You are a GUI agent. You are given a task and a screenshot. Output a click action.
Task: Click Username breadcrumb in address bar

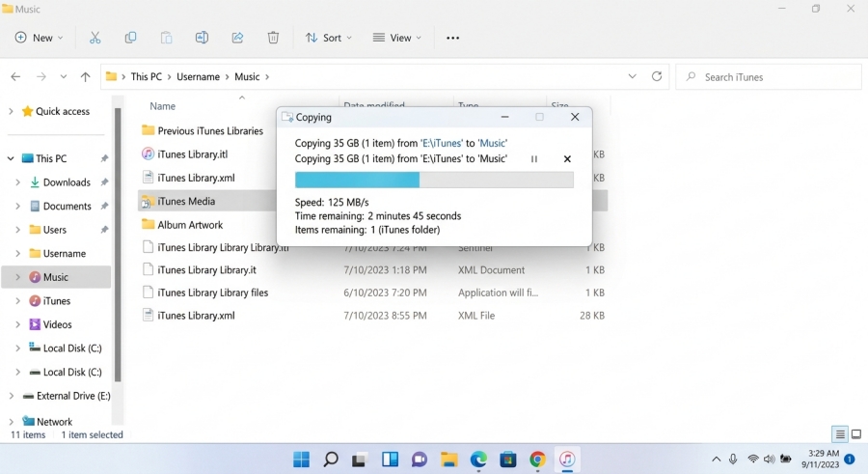click(198, 77)
